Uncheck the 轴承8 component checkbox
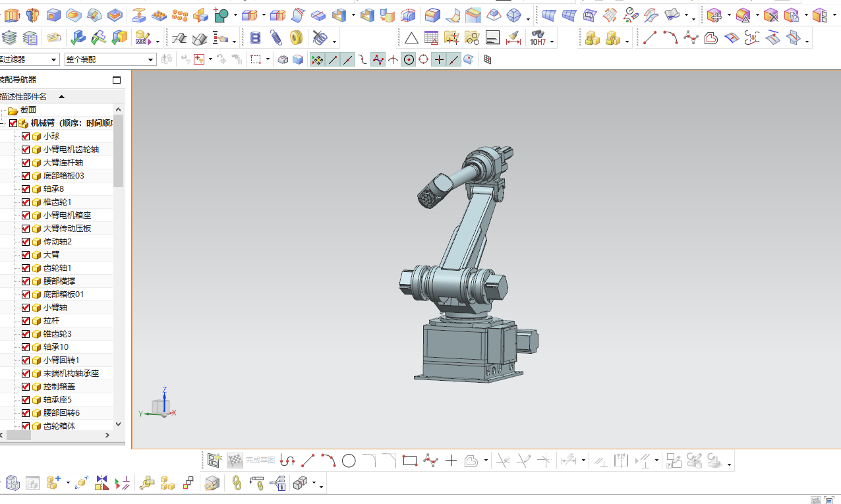841x504 pixels. [x=26, y=189]
